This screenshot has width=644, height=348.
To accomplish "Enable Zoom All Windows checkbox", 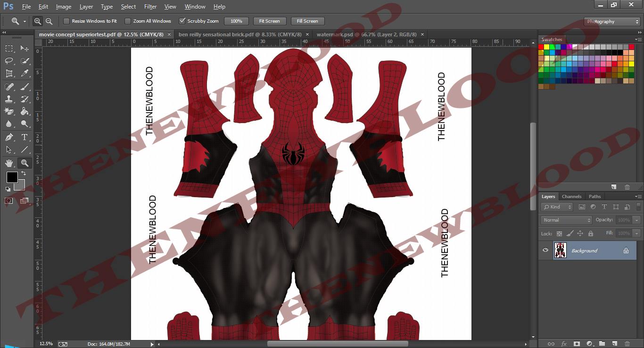I will click(128, 21).
